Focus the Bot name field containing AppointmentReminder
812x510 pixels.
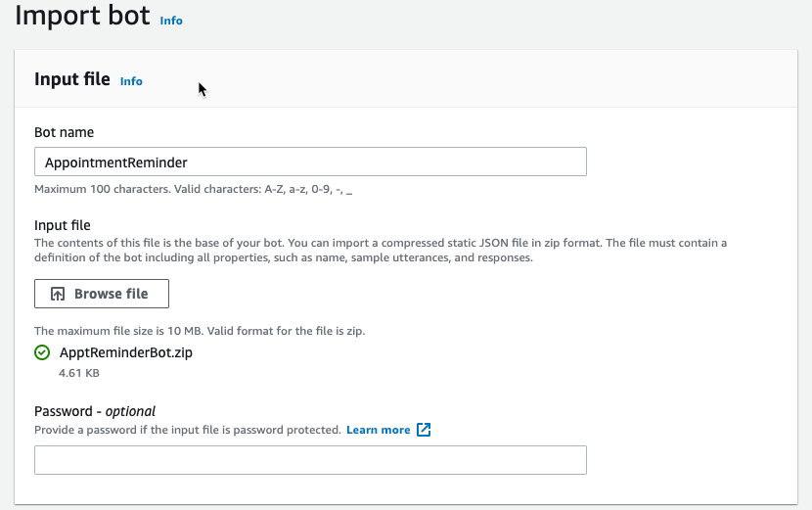(310, 162)
